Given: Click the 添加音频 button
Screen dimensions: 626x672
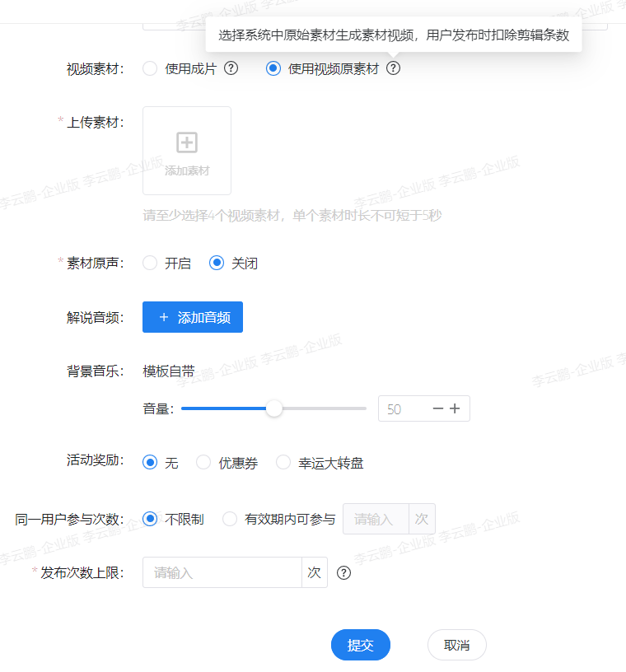Looking at the screenshot, I should point(193,317).
